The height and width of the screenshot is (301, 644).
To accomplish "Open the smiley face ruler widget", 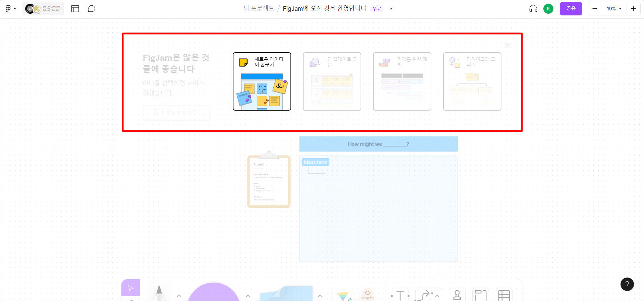I will pos(368,294).
